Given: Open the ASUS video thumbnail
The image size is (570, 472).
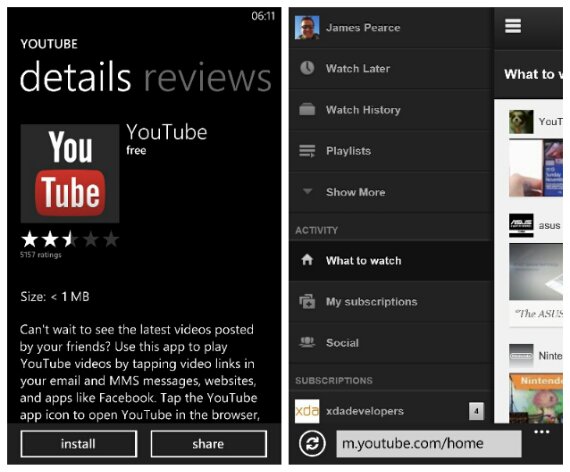Looking at the screenshot, I should coord(535,272).
